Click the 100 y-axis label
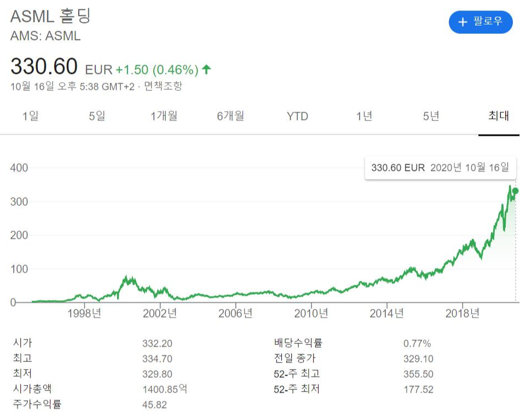 click(x=19, y=269)
